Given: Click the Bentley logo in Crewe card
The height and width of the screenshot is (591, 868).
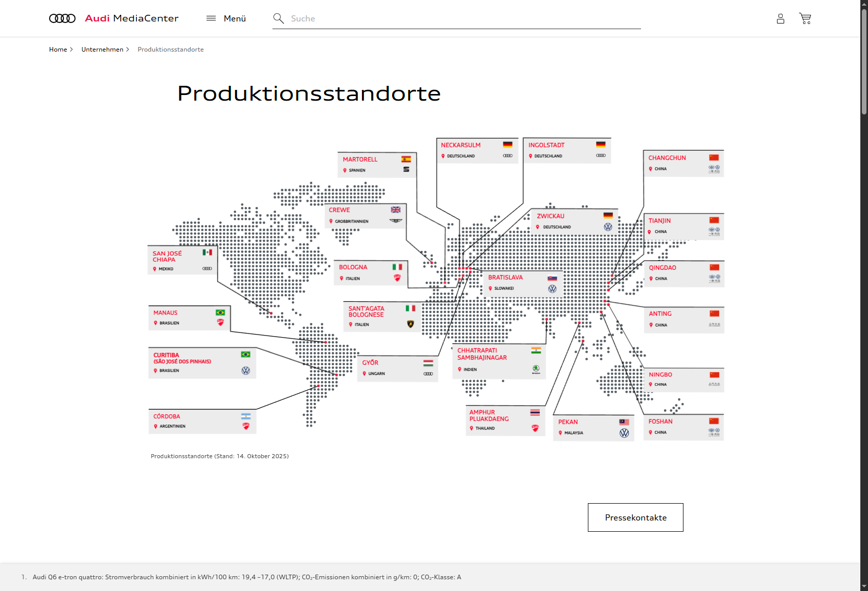Looking at the screenshot, I should (x=396, y=221).
